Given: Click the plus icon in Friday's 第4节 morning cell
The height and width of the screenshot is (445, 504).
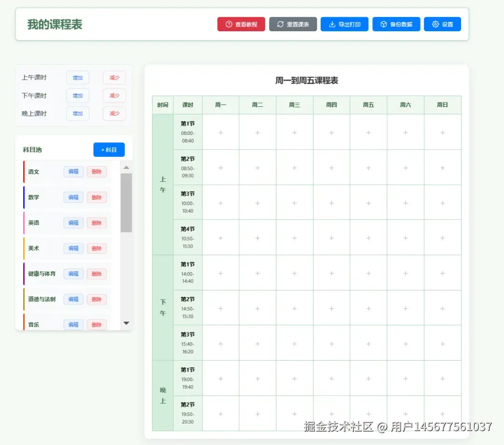Looking at the screenshot, I should [368, 238].
